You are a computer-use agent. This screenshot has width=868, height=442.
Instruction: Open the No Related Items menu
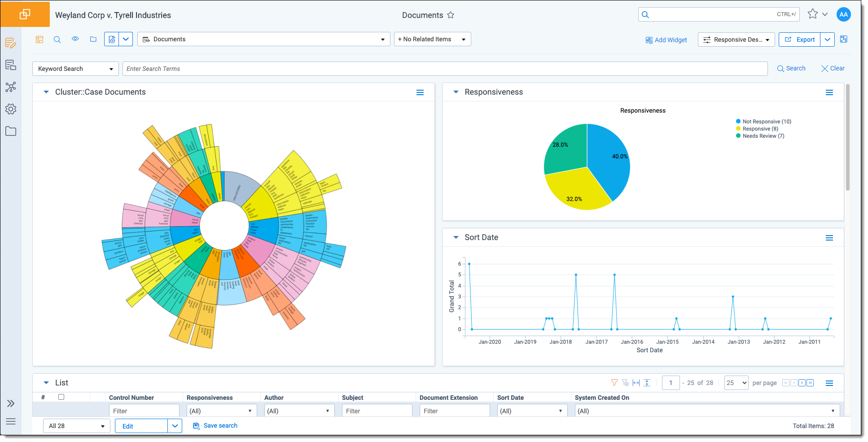pyautogui.click(x=432, y=39)
